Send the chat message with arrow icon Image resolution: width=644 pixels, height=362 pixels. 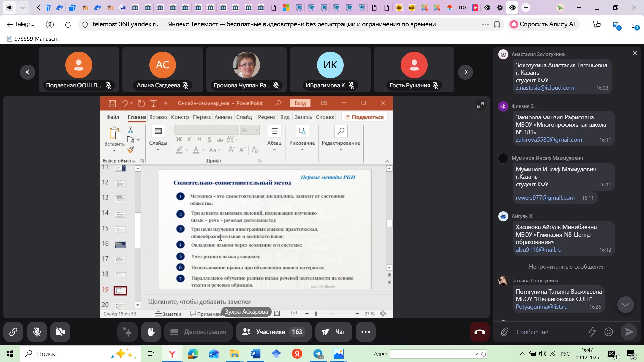628,332
